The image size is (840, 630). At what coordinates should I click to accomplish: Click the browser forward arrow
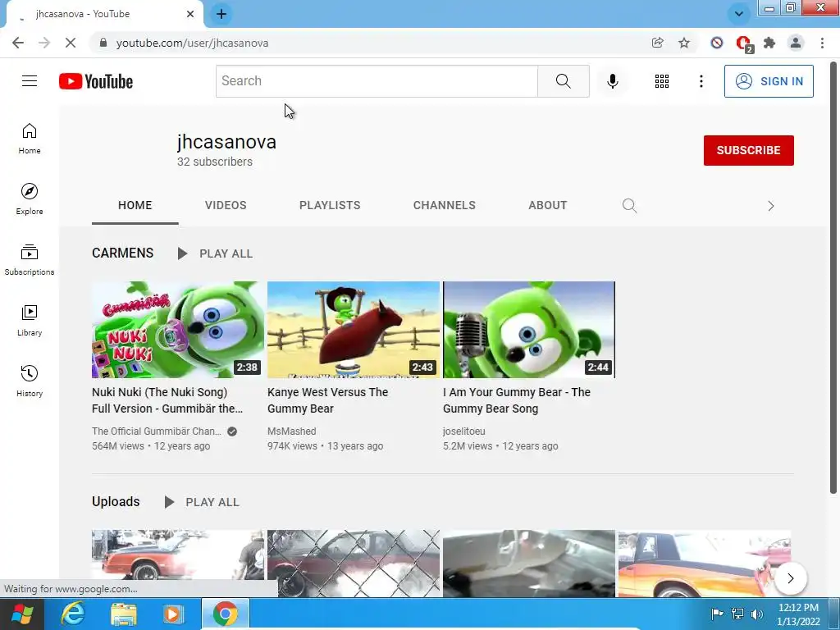(44, 43)
